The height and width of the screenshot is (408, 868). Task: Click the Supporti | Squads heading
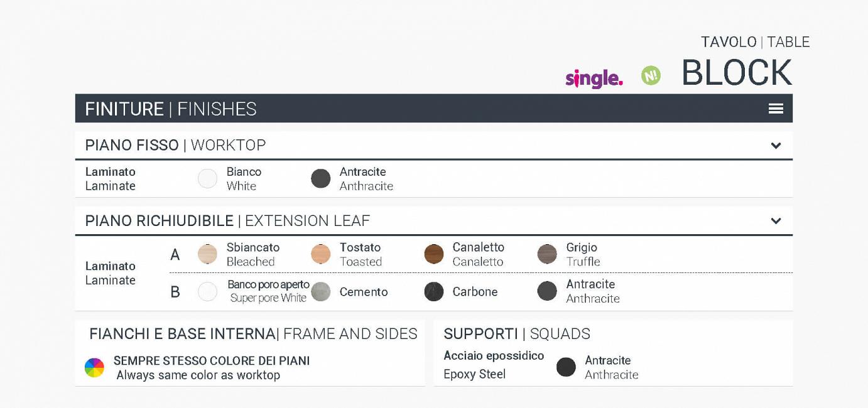pos(517,334)
